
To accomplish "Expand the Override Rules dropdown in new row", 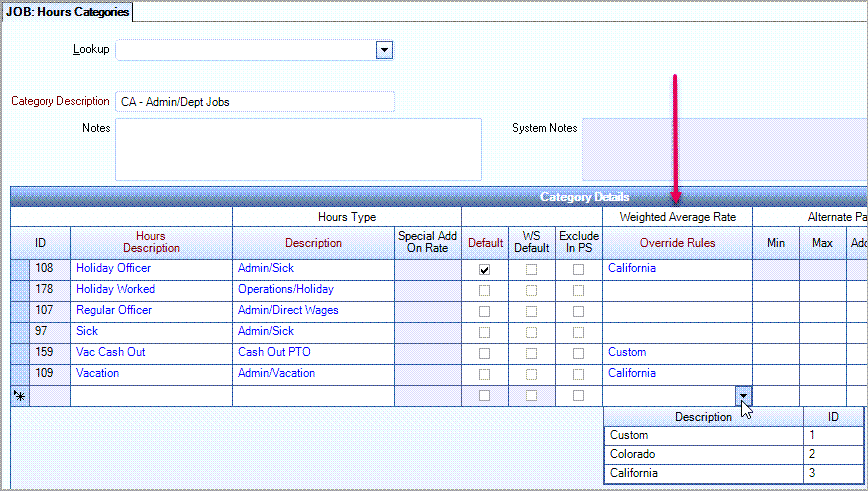I will [743, 395].
